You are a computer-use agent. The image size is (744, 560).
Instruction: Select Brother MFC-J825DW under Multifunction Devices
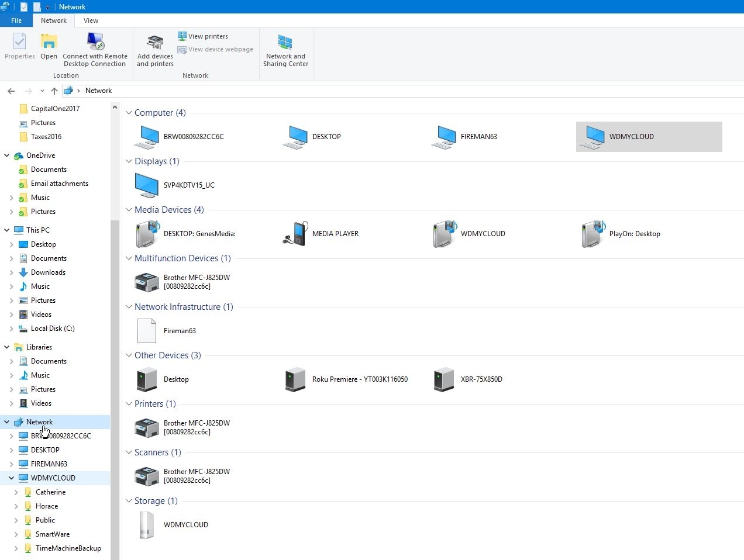coord(146,282)
